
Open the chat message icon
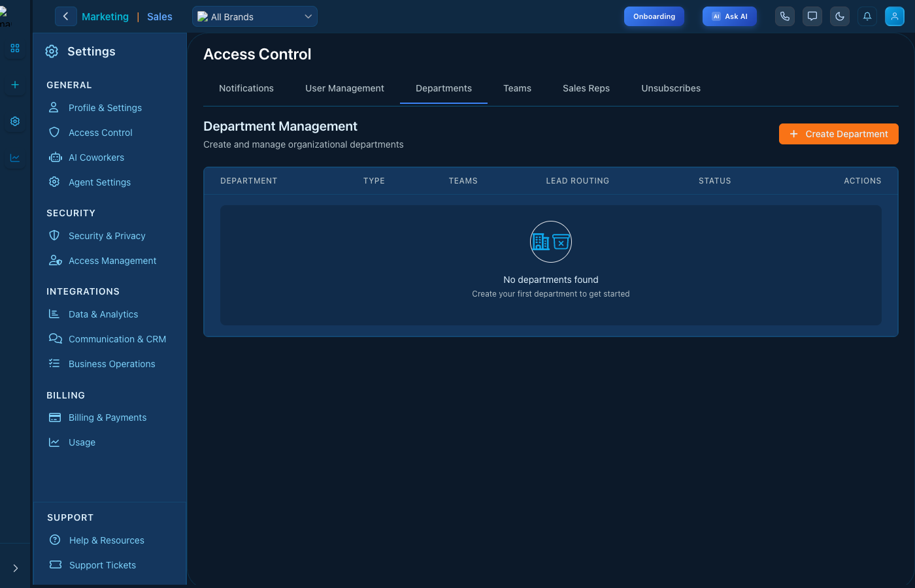812,16
